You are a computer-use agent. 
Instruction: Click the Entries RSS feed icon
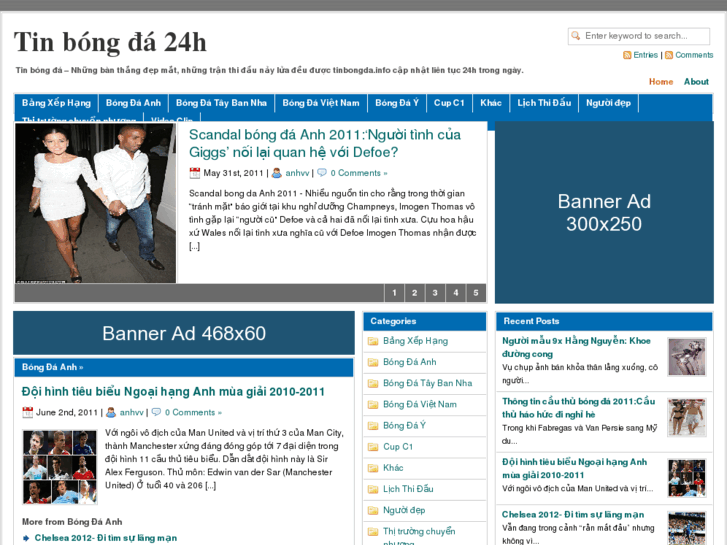[627, 55]
